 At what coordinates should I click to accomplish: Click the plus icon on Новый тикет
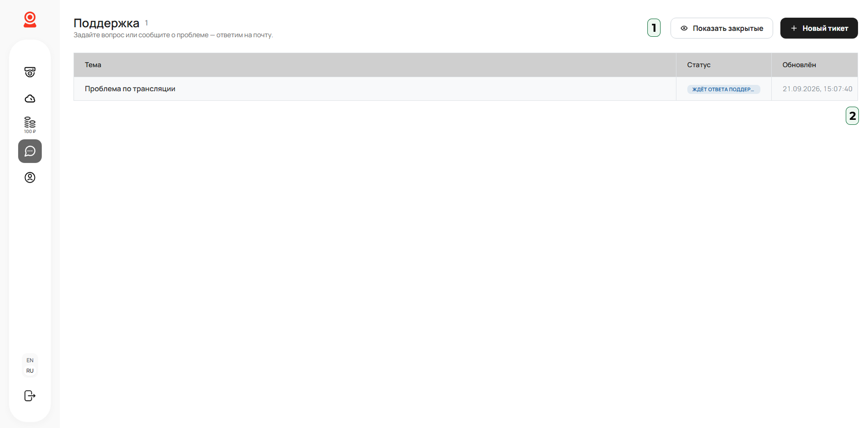[794, 28]
